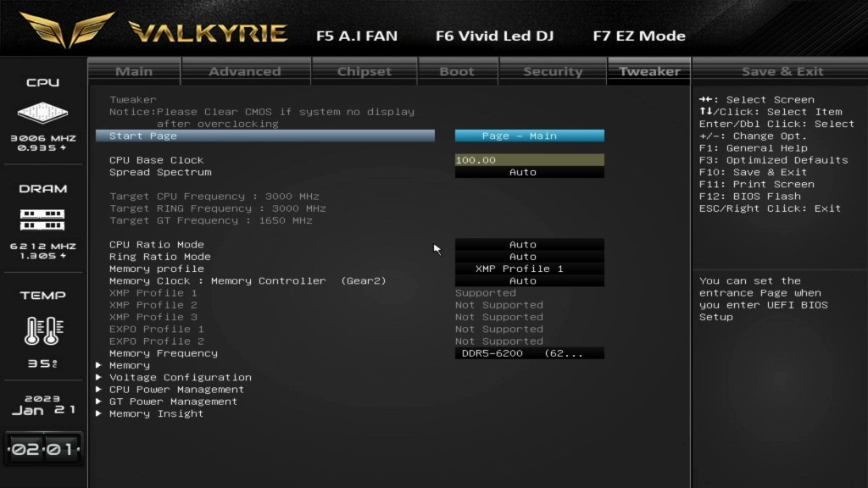Click CPU Base Clock field 100.00
The image size is (868, 488).
[529, 160]
